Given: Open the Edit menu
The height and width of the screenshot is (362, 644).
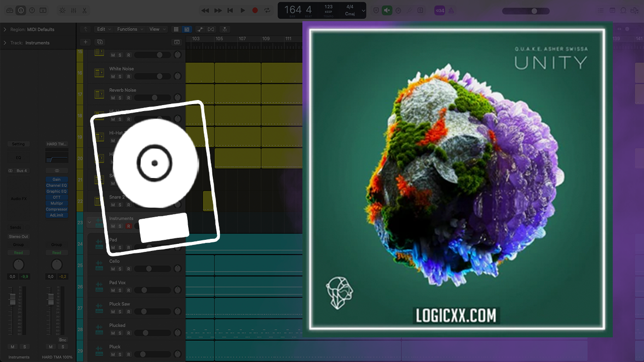Looking at the screenshot, I should pos(103,29).
